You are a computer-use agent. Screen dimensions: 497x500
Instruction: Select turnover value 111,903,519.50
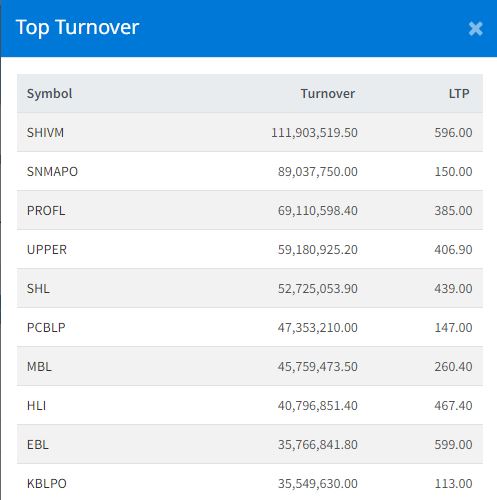314,133
